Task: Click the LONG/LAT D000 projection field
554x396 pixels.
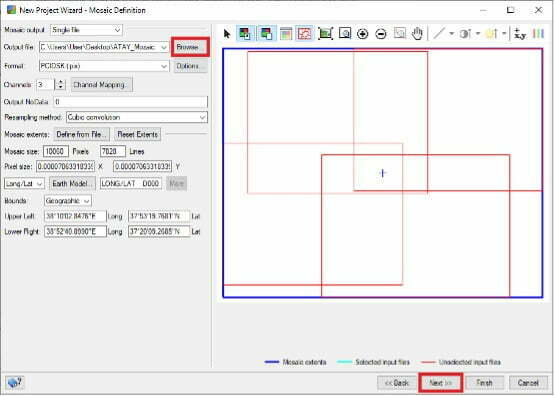Action: point(131,184)
